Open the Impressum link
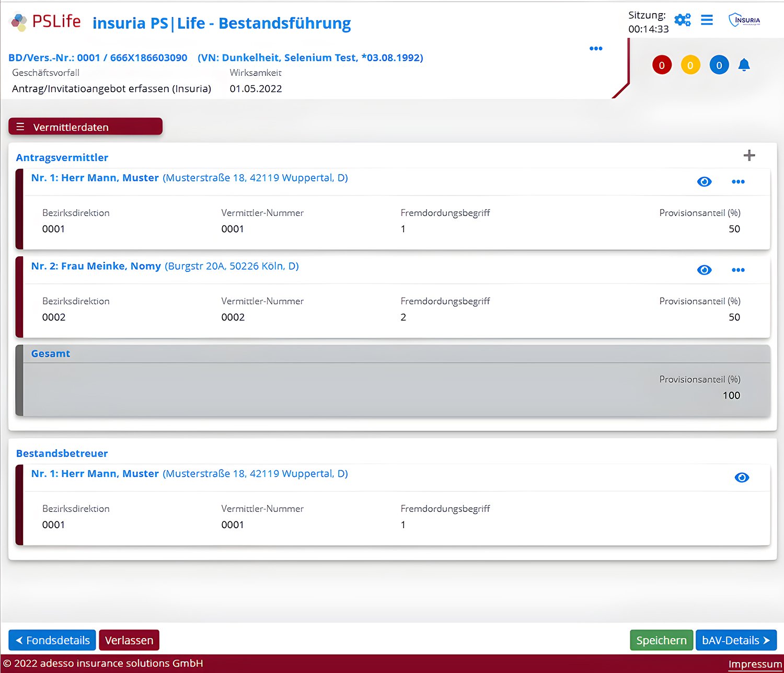Viewport: 784px width, 673px height. pos(755,664)
